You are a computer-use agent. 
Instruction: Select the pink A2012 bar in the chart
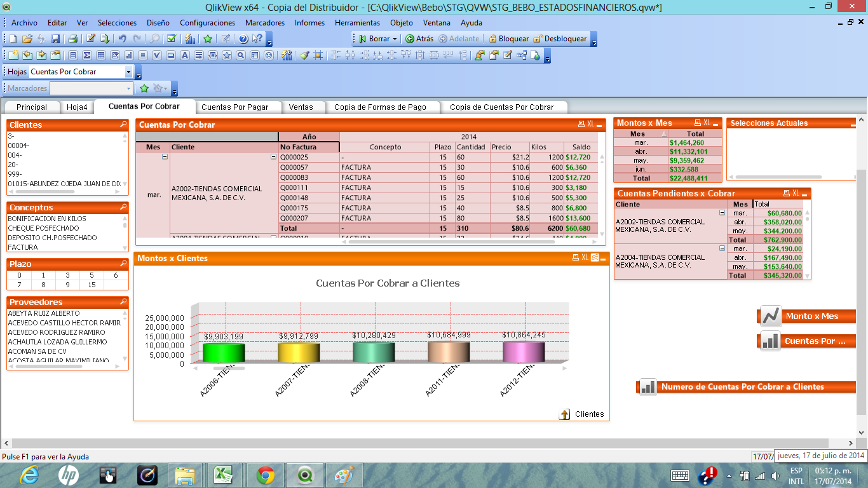(x=524, y=352)
